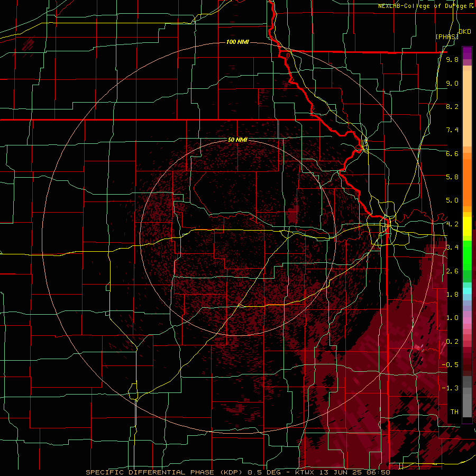Click the cyan segment of the color bar
Screen dimensions: 476x476
pyautogui.click(x=467, y=291)
